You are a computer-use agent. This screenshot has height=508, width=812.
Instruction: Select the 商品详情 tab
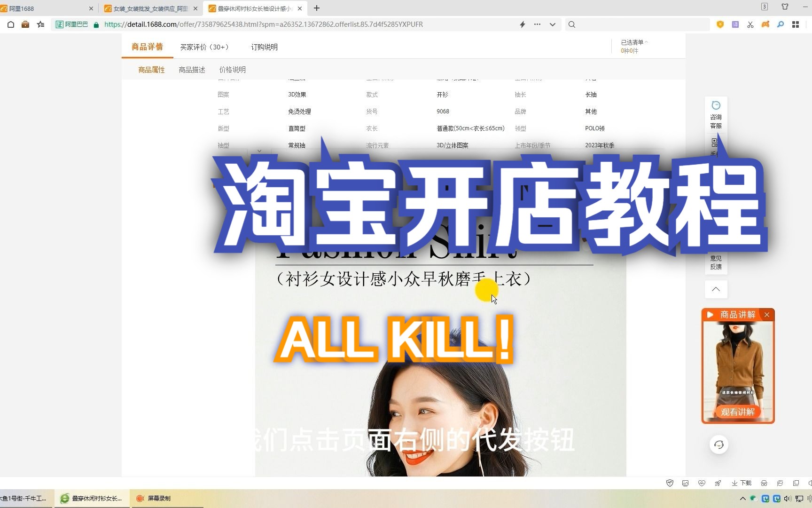click(x=147, y=47)
